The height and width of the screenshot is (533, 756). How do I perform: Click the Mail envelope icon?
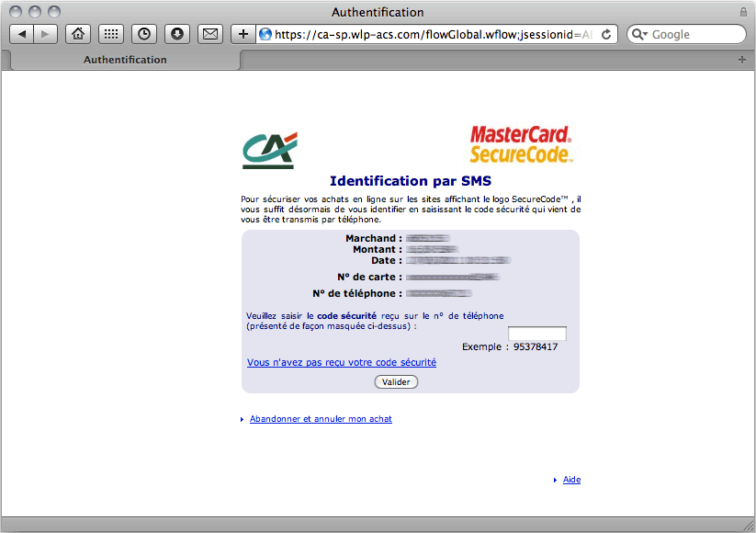[x=210, y=34]
